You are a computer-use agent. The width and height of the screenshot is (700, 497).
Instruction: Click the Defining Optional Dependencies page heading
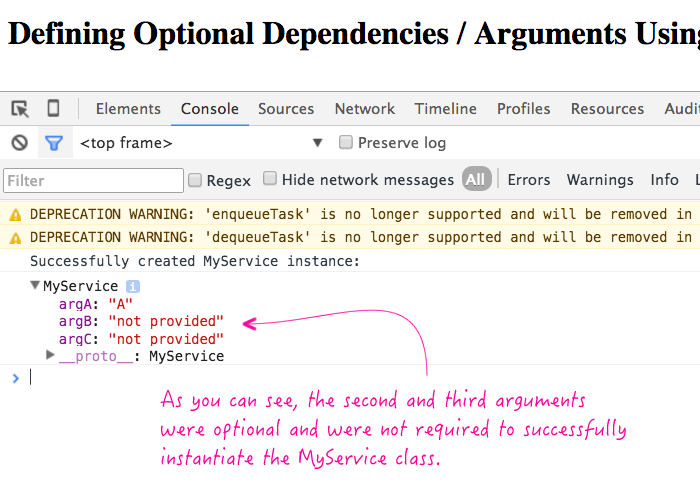coord(354,34)
